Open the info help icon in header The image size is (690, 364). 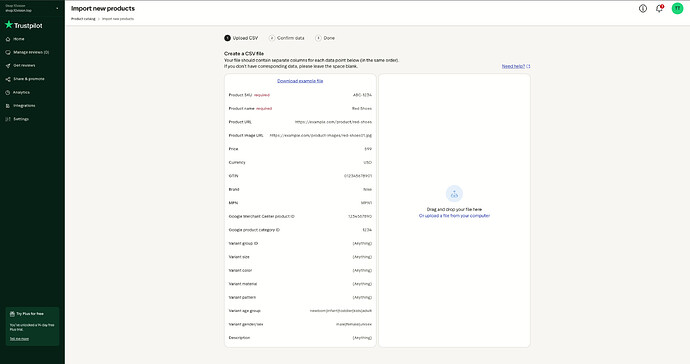coord(643,8)
